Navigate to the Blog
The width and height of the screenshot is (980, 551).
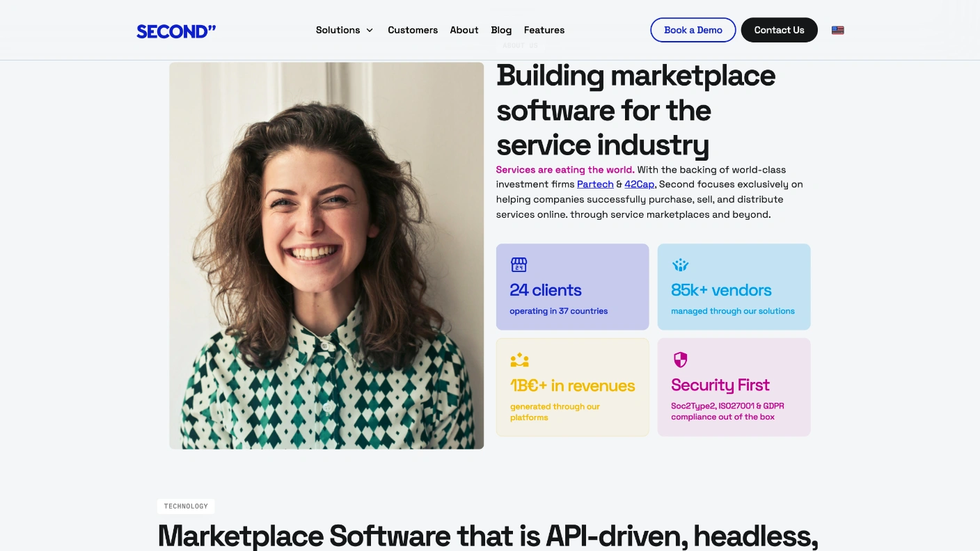click(x=501, y=30)
